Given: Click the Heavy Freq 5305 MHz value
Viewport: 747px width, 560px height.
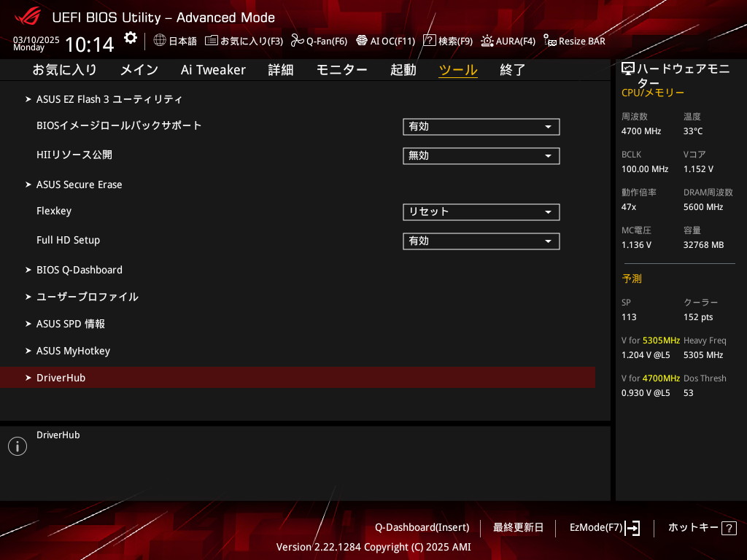Looking at the screenshot, I should tap(703, 355).
